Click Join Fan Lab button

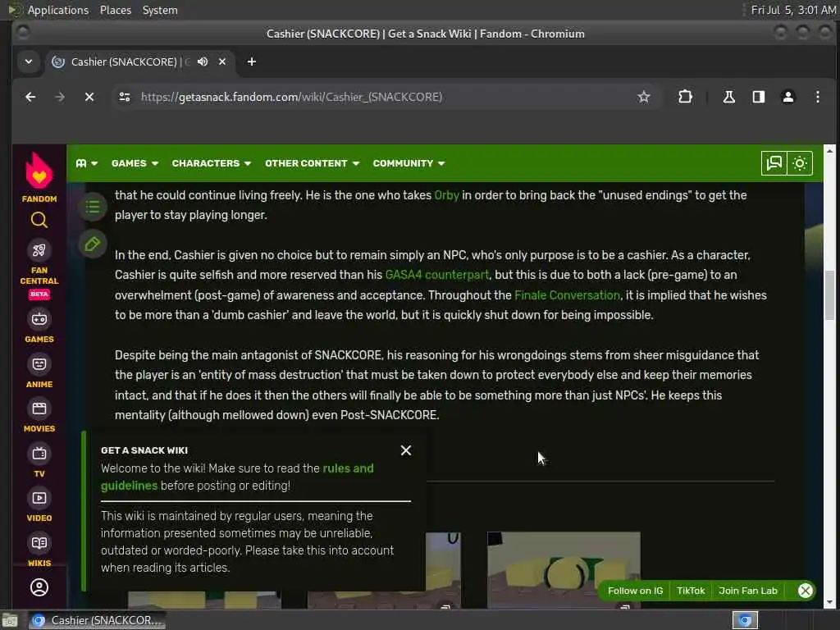748,591
